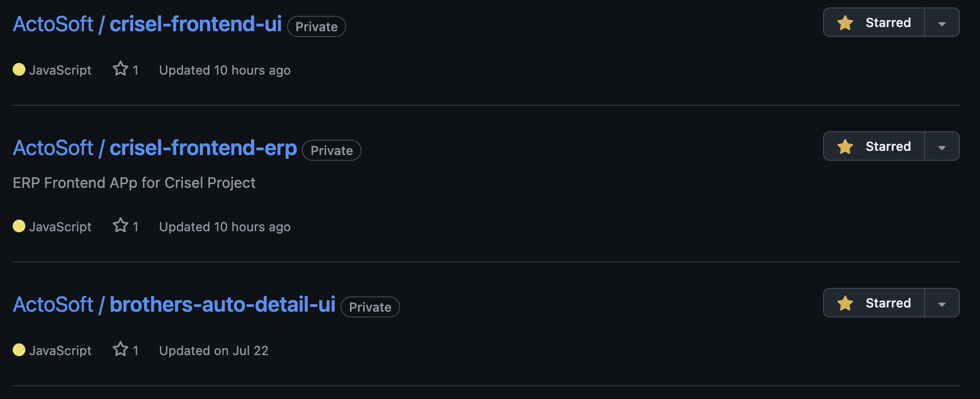Click the ERP Frontend APp description text
Viewport: 980px width, 399px height.
(x=134, y=183)
